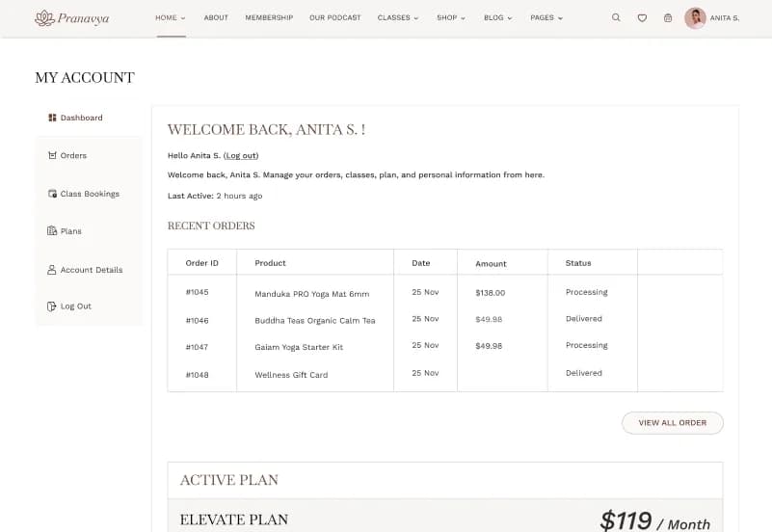Click Manduka PRO Yoga Mat 6mm
The height and width of the screenshot is (532, 772).
click(x=312, y=294)
